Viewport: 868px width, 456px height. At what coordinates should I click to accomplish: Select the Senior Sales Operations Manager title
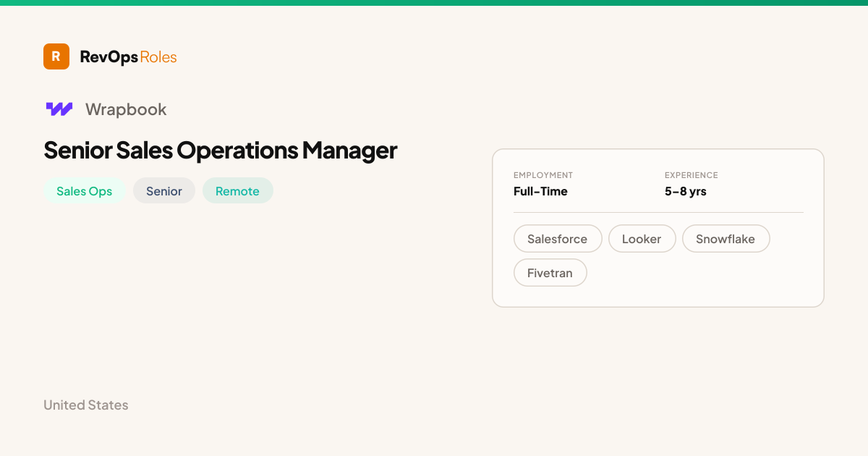point(221,151)
